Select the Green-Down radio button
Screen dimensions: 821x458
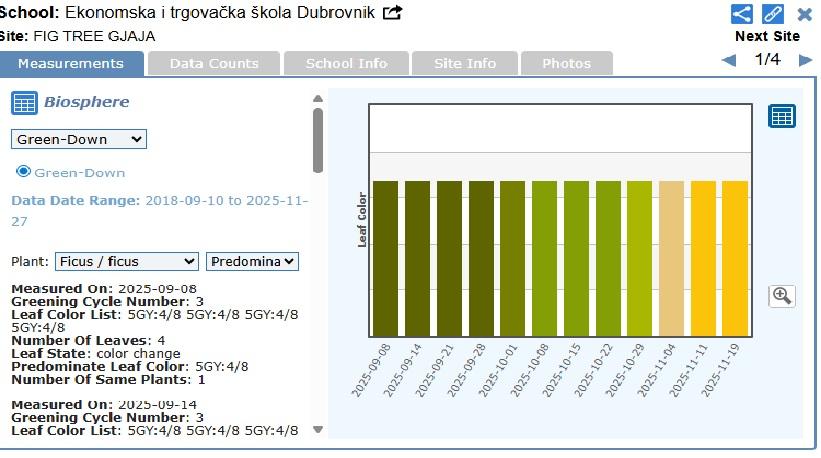coord(24,171)
